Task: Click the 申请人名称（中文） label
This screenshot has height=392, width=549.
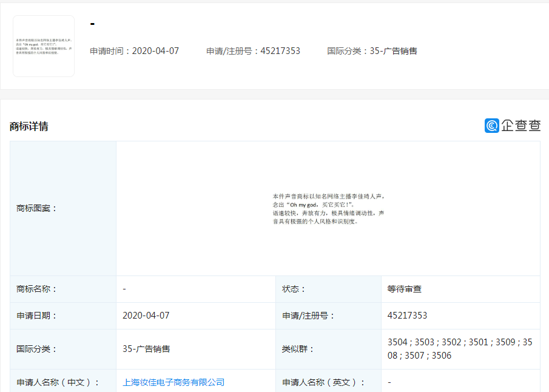Action: coord(58,382)
